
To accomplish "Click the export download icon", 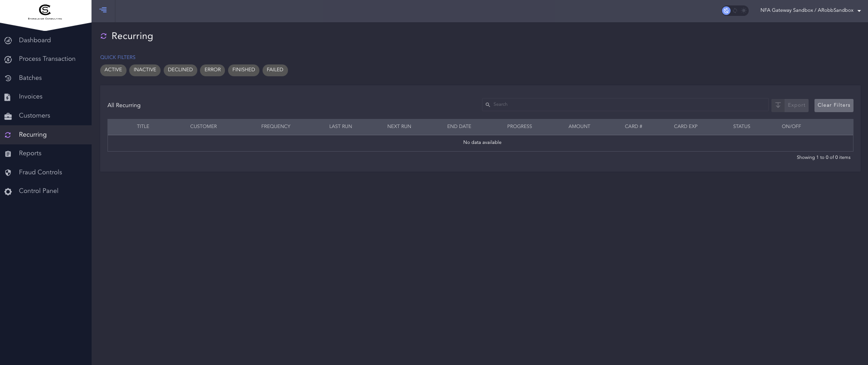I will [778, 105].
